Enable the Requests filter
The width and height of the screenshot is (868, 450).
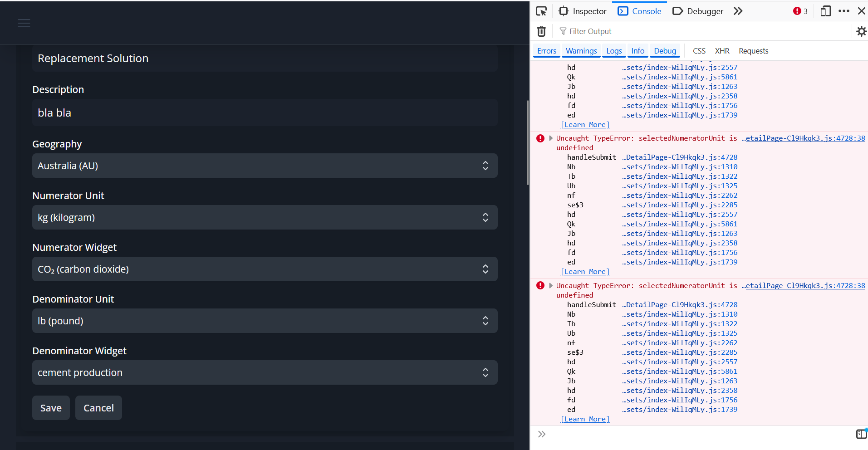click(753, 51)
